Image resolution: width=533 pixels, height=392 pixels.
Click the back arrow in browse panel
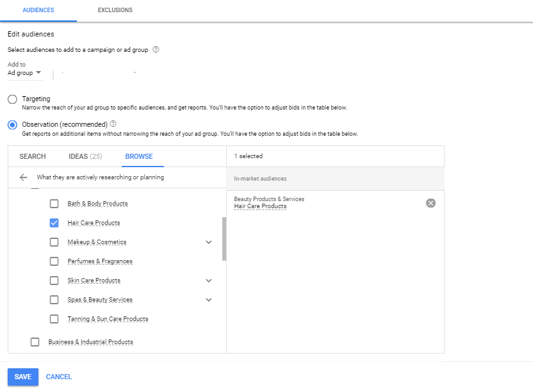[23, 177]
